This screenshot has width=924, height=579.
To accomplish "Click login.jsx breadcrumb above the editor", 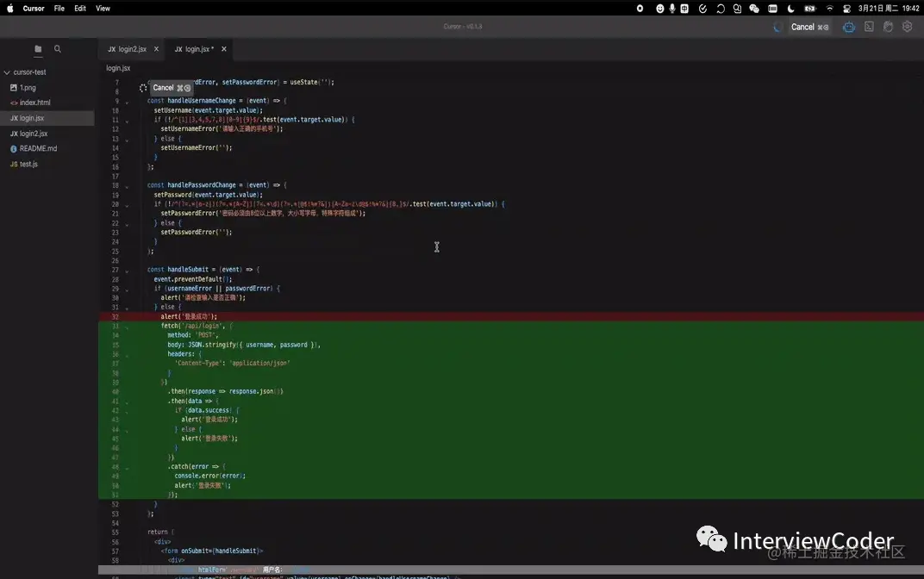I will point(118,68).
